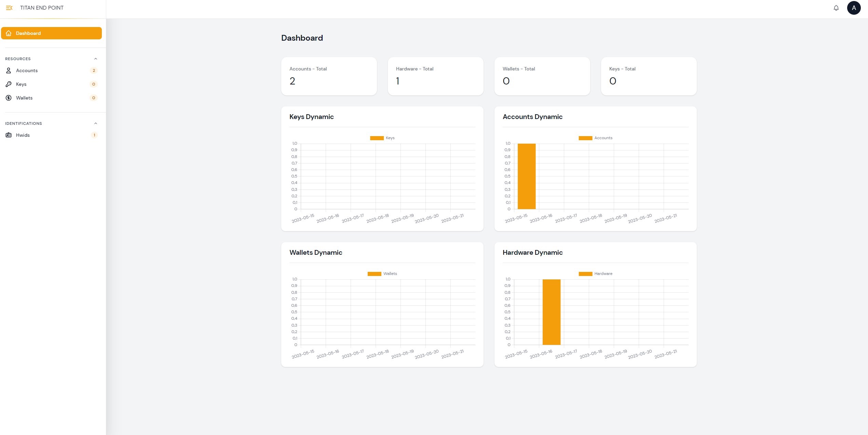This screenshot has height=435, width=868.
Task: Collapse the Identifications section chevron
Action: (96, 123)
